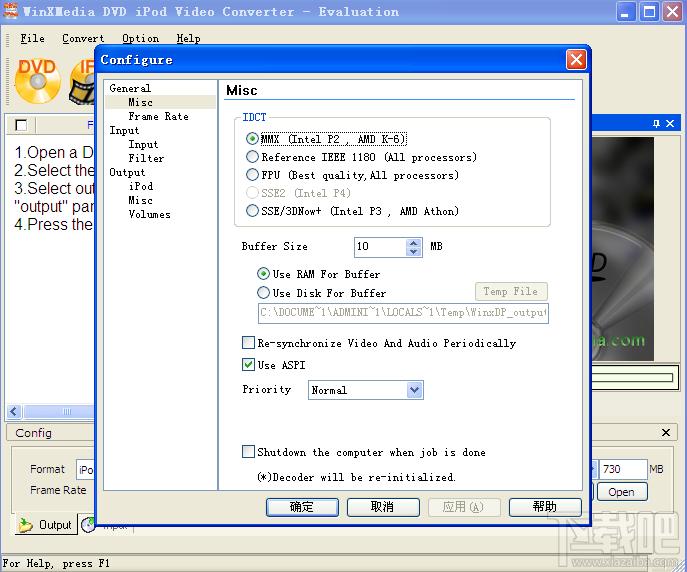
Task: Click the Output tab folder icon
Action: click(x=26, y=525)
